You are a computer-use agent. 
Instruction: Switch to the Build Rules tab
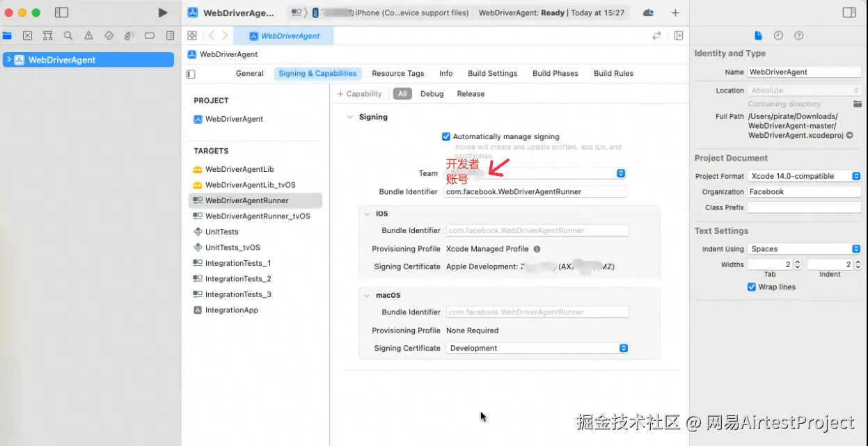click(x=613, y=73)
